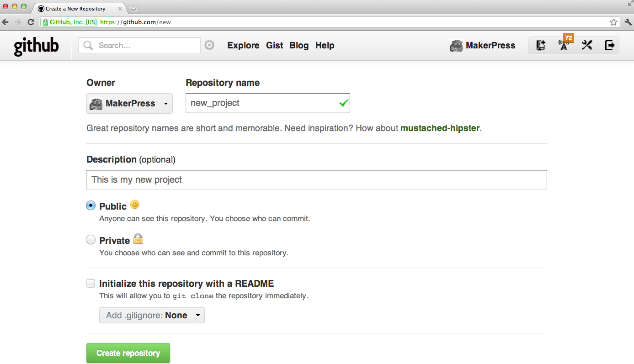Bookmark page with star icon
The width and height of the screenshot is (634, 364).
click(613, 22)
